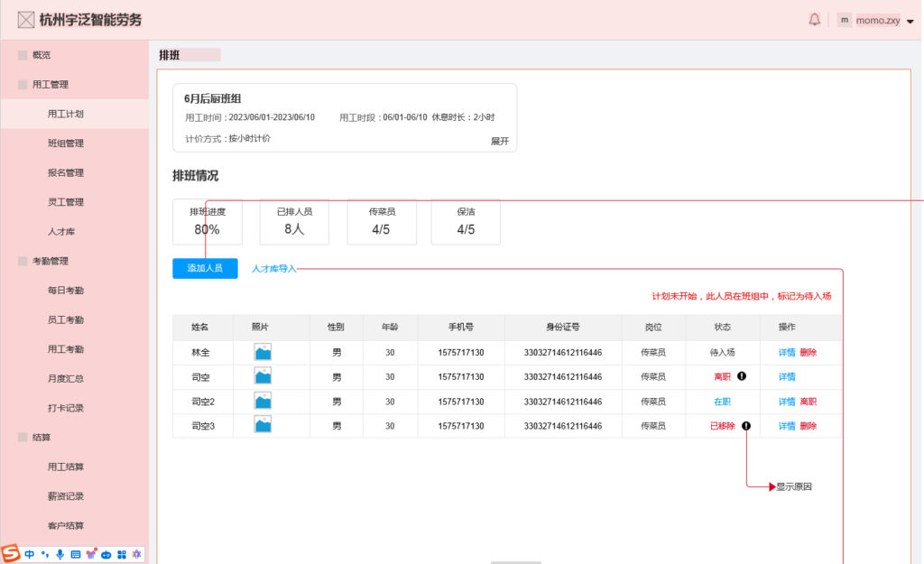Click the 添加人员 button

tap(205, 268)
